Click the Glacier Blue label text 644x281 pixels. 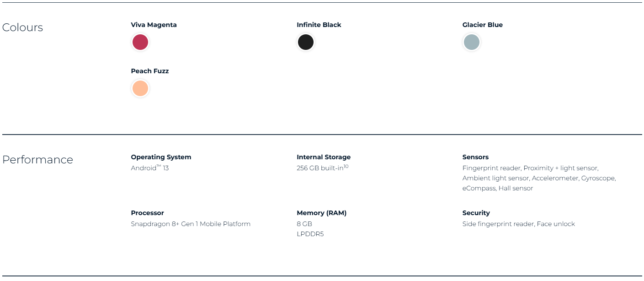pos(483,25)
